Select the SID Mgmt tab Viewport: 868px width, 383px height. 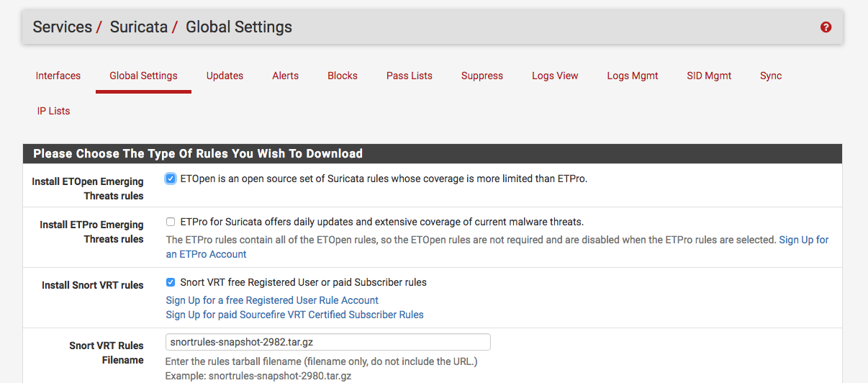point(709,76)
